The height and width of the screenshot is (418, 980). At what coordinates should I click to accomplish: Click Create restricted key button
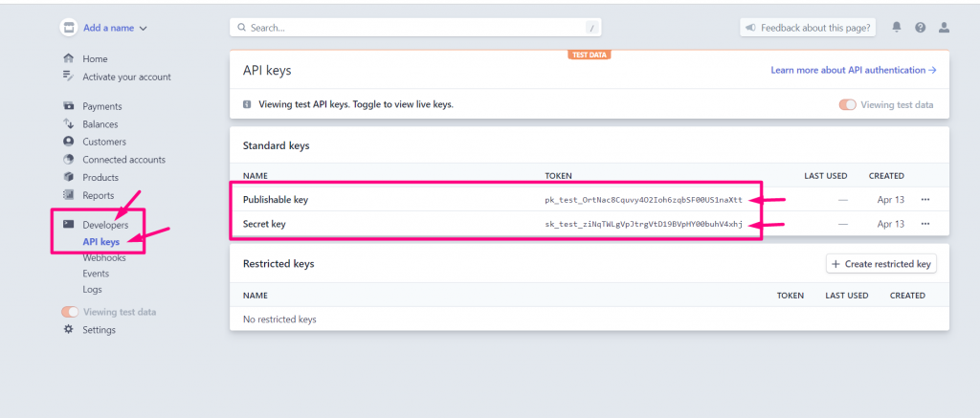(881, 264)
